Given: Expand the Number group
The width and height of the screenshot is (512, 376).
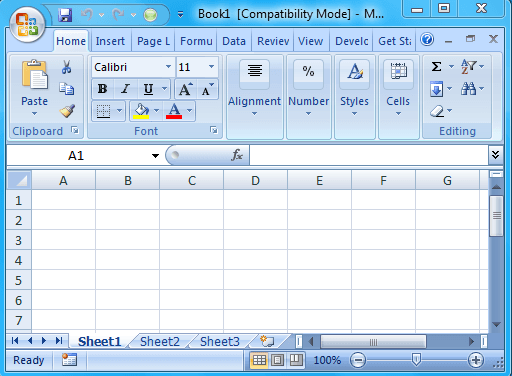Looking at the screenshot, I should point(309,97).
